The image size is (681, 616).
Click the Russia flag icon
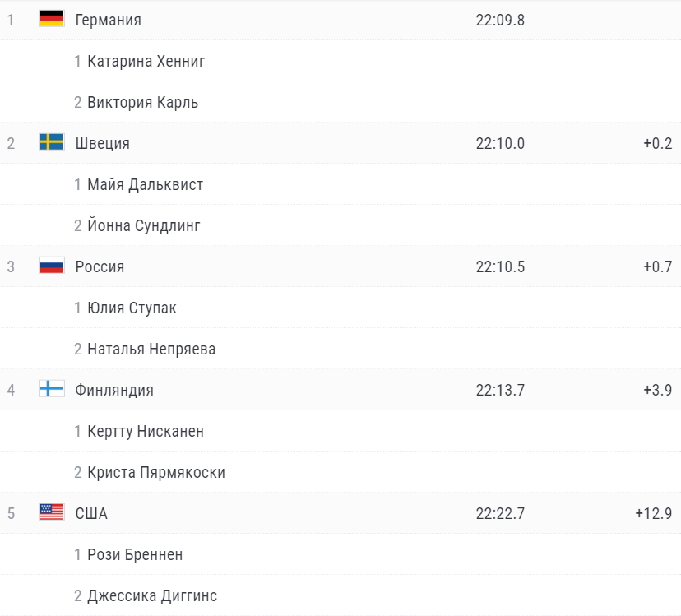tap(52, 266)
